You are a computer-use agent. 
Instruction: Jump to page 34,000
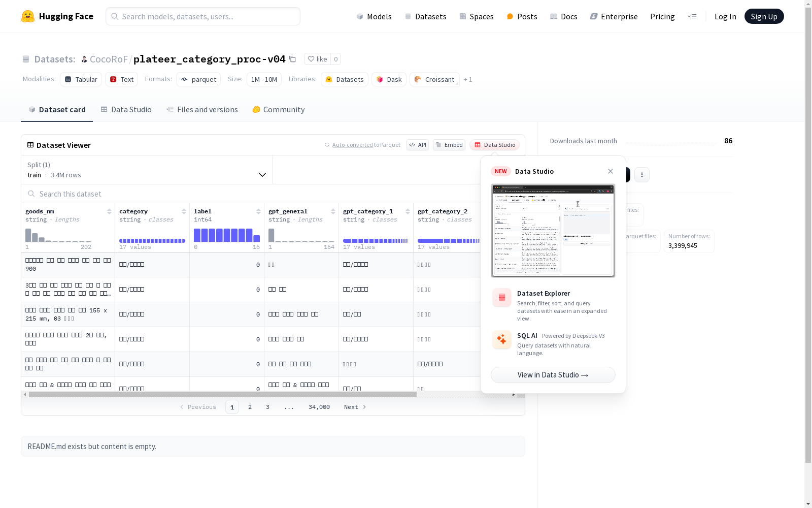pos(319,407)
